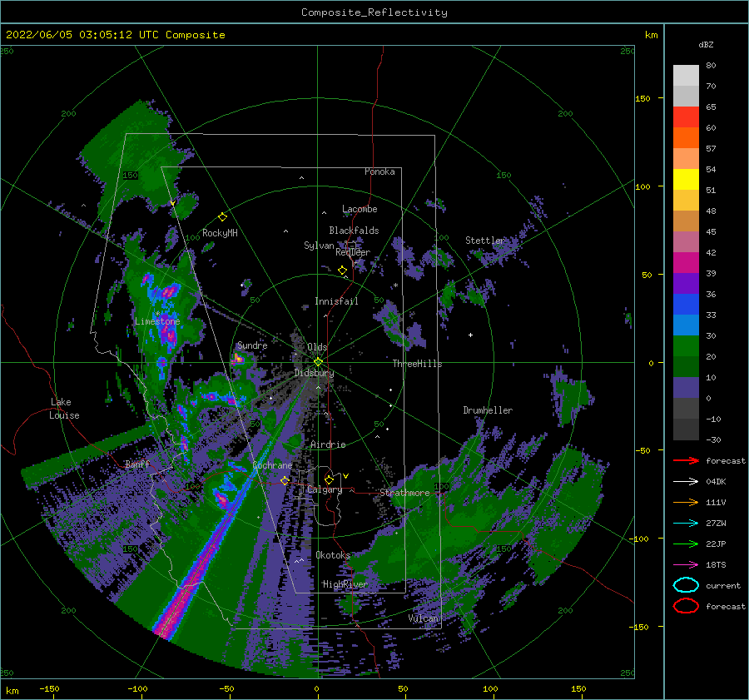
Task: Click the Strathmore label
Action: [x=404, y=493]
